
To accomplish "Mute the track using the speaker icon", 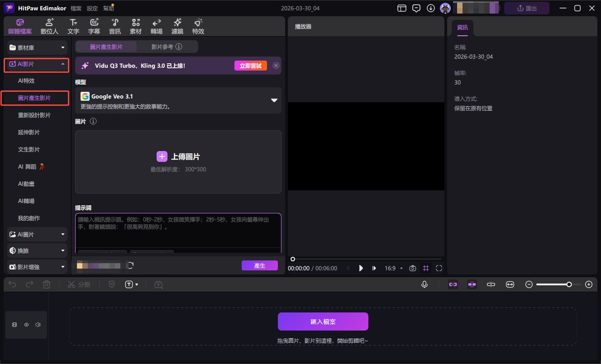I will tap(39, 325).
